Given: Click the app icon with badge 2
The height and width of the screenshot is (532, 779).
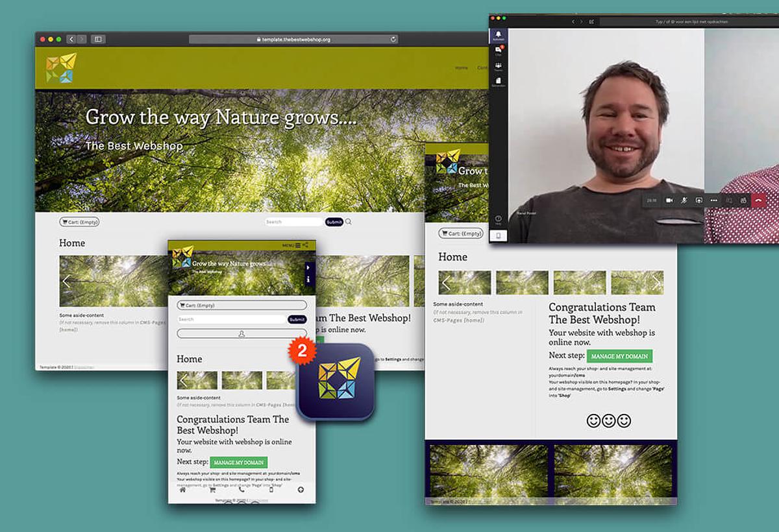Looking at the screenshot, I should coord(336,381).
